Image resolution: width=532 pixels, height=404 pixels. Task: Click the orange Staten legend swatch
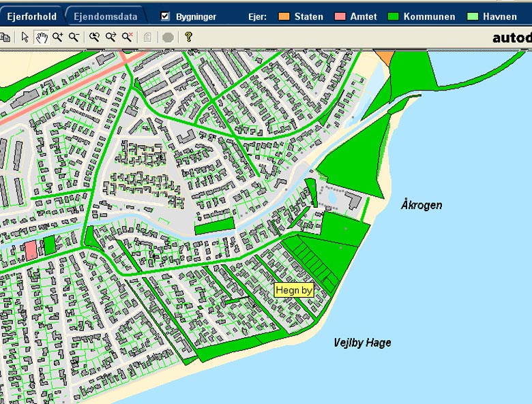point(284,16)
